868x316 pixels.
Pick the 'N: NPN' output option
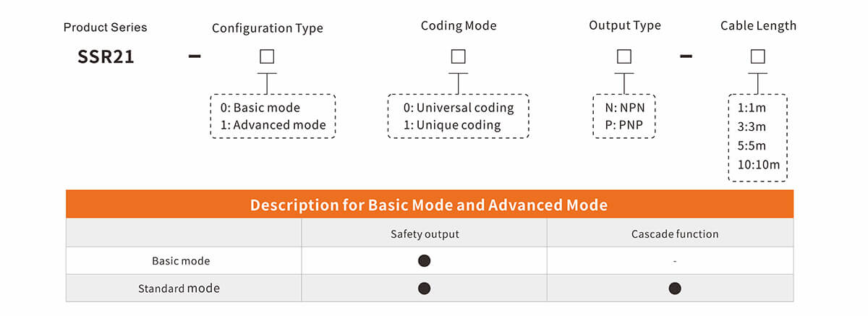click(624, 108)
